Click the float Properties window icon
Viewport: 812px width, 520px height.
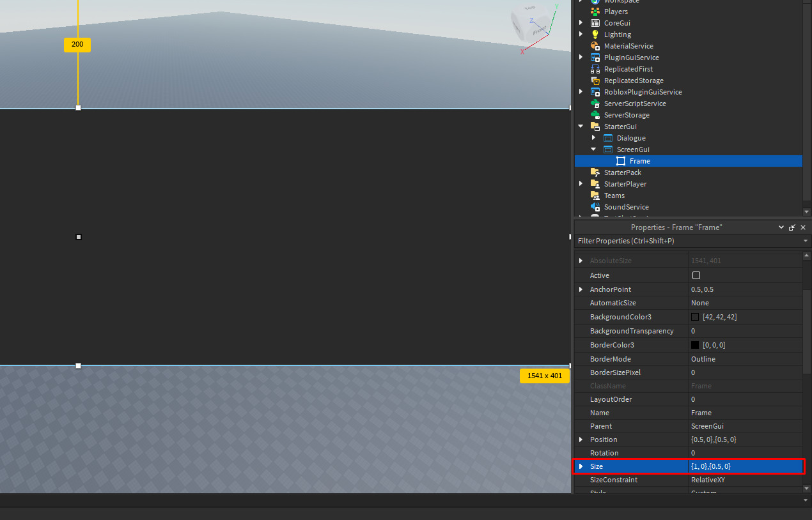point(792,227)
